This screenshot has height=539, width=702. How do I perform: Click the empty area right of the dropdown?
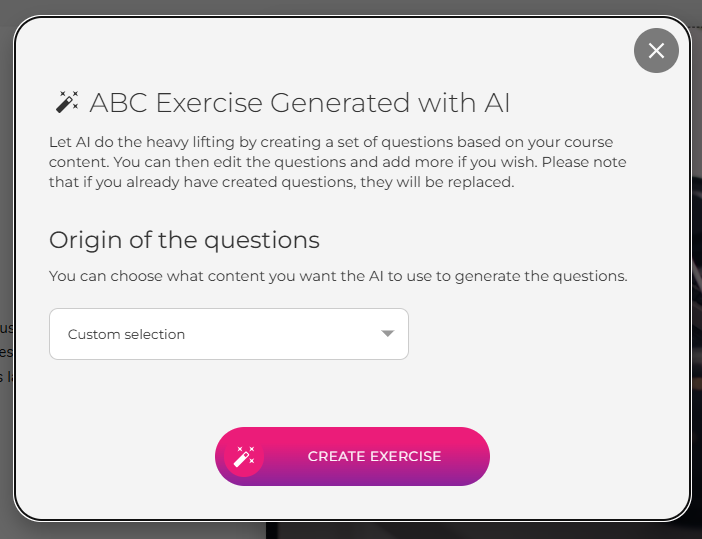point(540,334)
